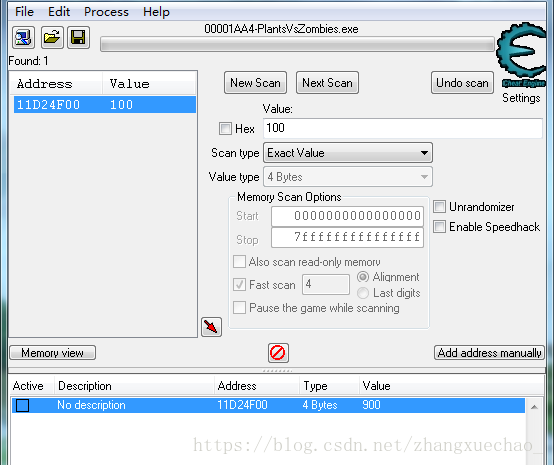Click the red circle clear list icon
Image resolution: width=554 pixels, height=465 pixels.
[x=278, y=353]
